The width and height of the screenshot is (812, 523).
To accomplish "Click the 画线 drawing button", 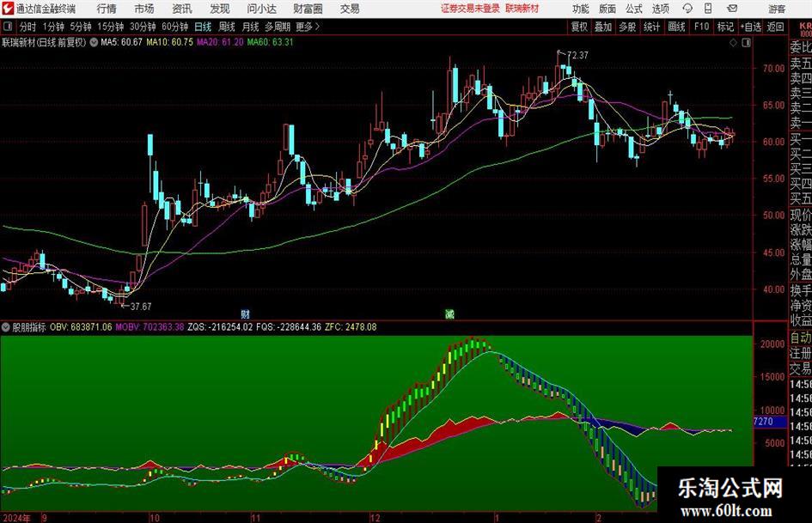I will [677, 27].
